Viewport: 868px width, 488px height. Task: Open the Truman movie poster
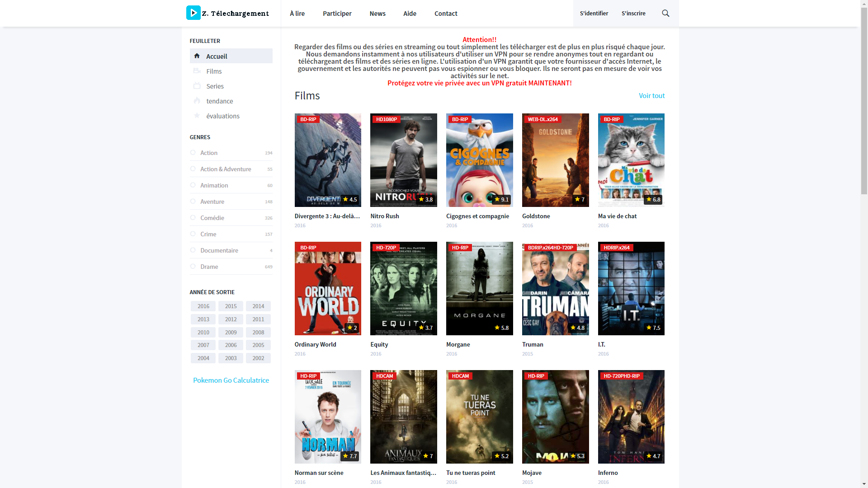556,288
